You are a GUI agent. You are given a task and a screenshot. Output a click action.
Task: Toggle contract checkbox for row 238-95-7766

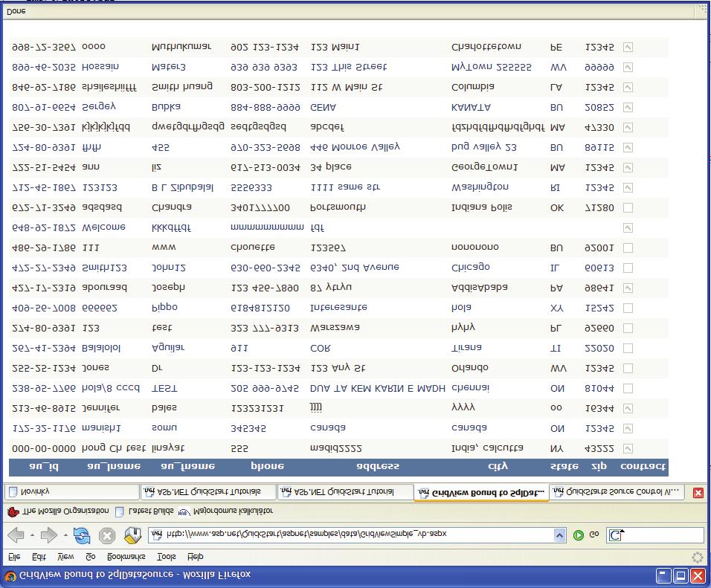628,388
